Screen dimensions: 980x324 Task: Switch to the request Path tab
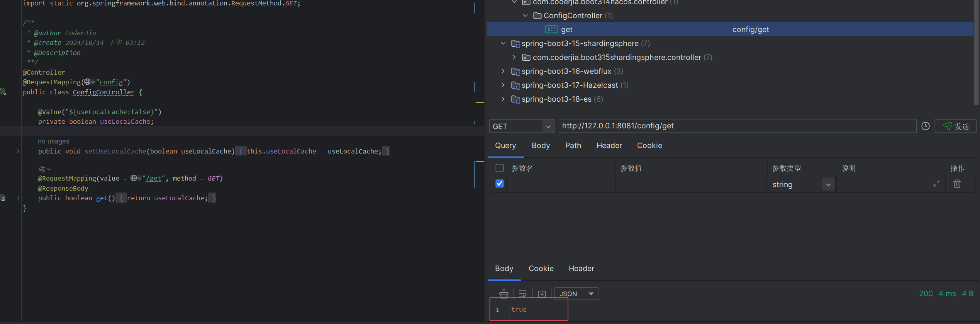pos(573,145)
